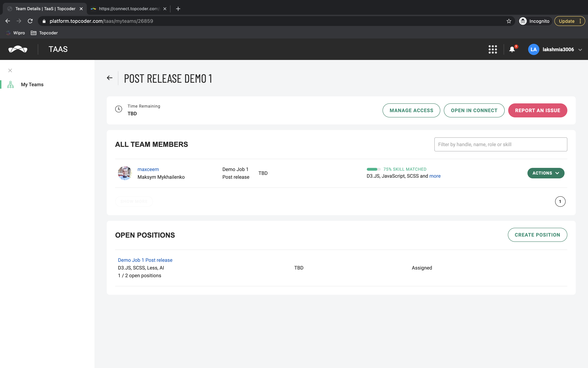Focus the filter by handle input field
The width and height of the screenshot is (588, 368).
[500, 144]
